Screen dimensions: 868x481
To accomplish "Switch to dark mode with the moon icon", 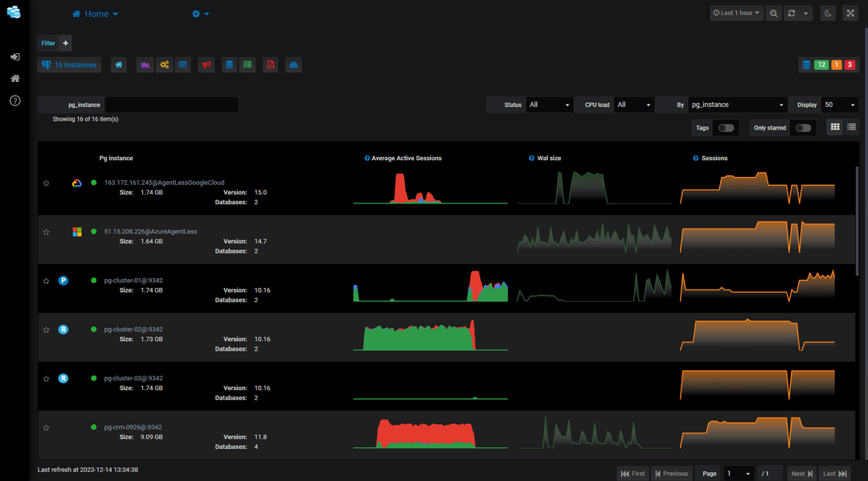I will point(828,13).
